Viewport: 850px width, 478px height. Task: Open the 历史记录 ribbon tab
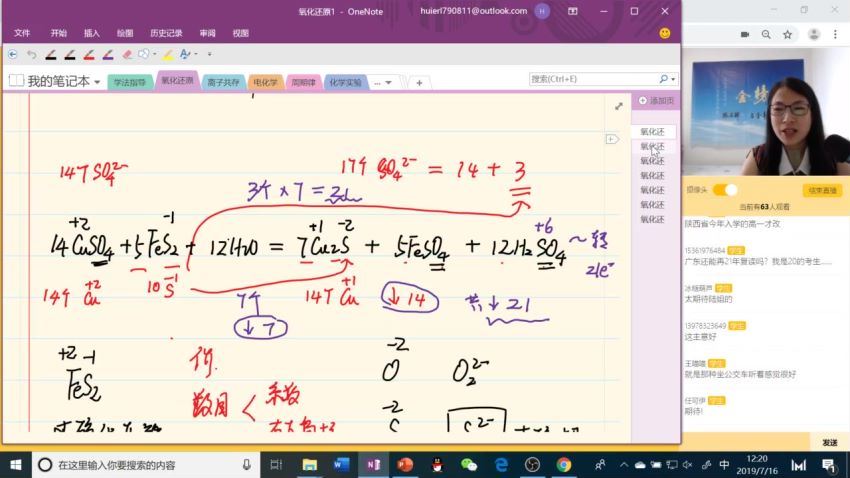point(166,33)
